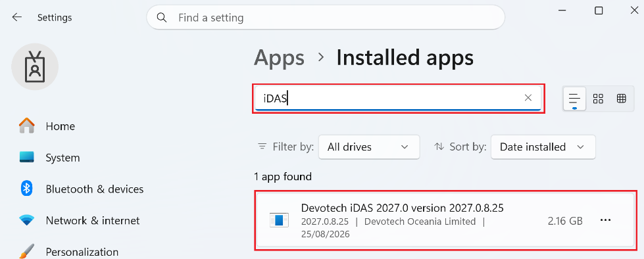Click the 1 app found label
644x259 pixels.
tap(283, 177)
